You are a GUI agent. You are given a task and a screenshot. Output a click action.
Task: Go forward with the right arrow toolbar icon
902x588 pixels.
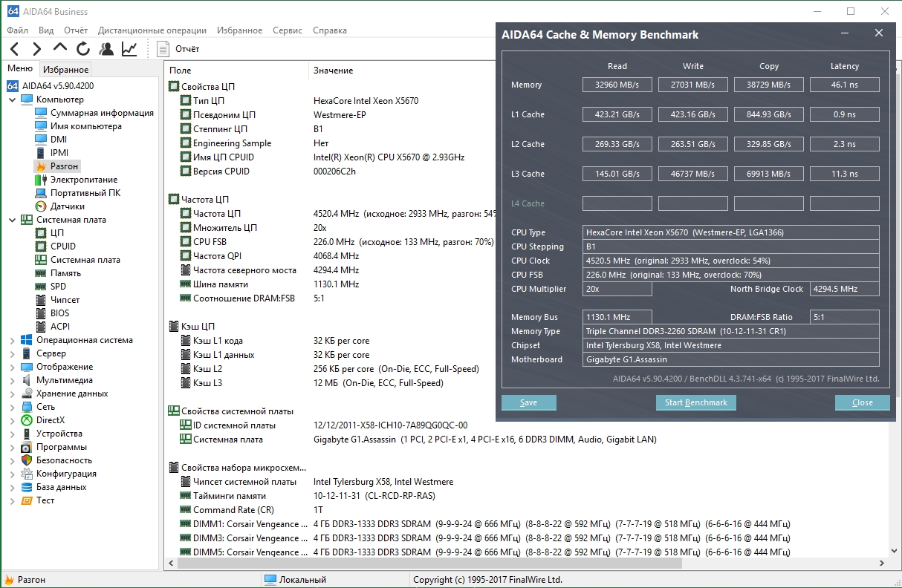36,49
